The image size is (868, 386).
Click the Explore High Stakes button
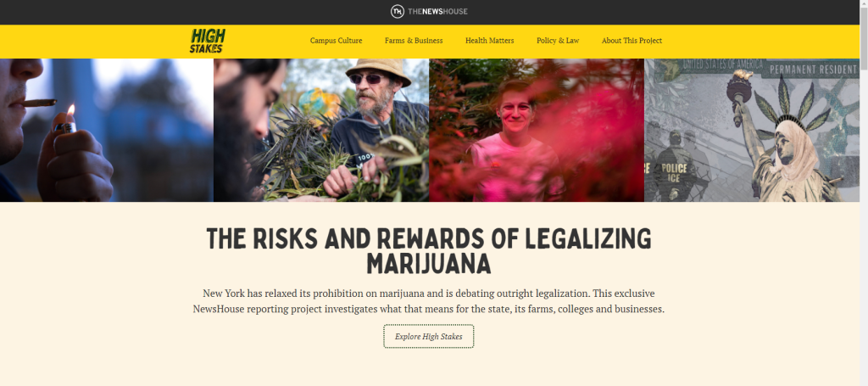click(428, 336)
